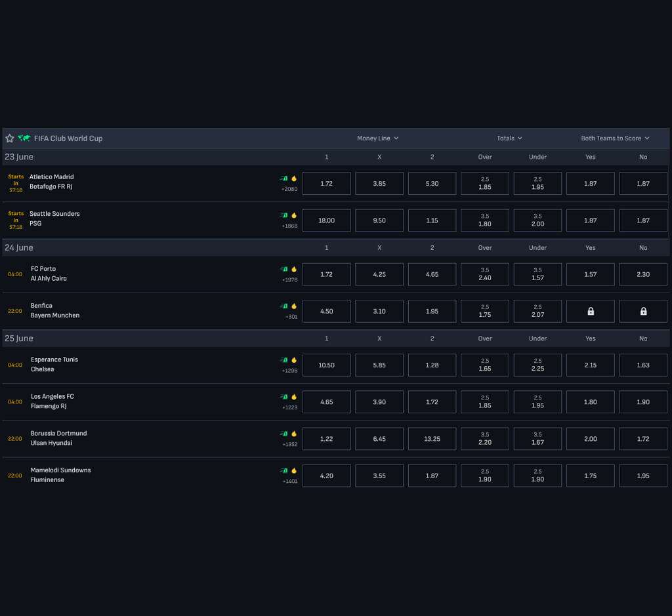Click the locked No market for Benfica match

pos(643,311)
